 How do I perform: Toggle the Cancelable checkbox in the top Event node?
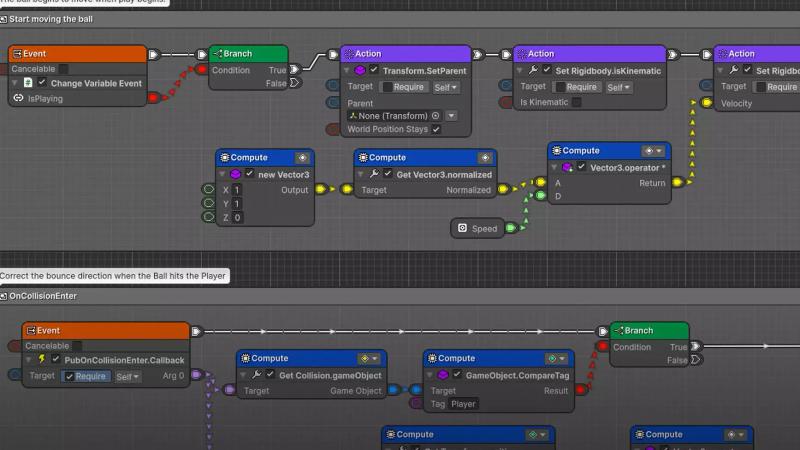63,69
